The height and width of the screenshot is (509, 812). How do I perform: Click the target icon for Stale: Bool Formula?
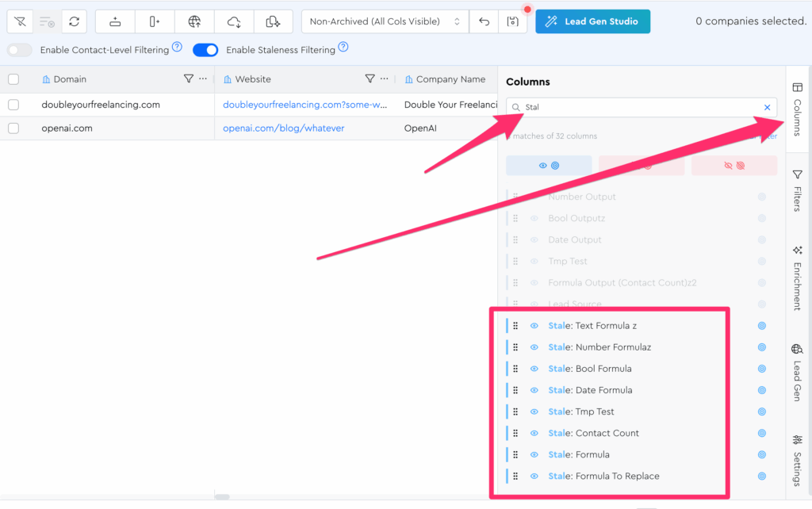click(762, 369)
